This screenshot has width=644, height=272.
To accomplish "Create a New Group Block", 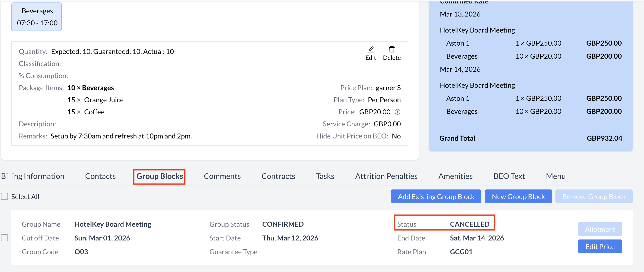I will 518,196.
